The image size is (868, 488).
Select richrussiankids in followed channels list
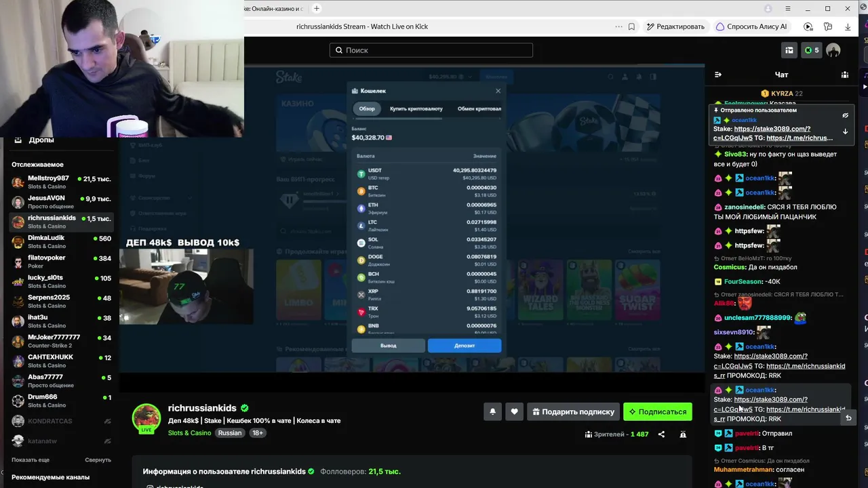click(x=61, y=222)
